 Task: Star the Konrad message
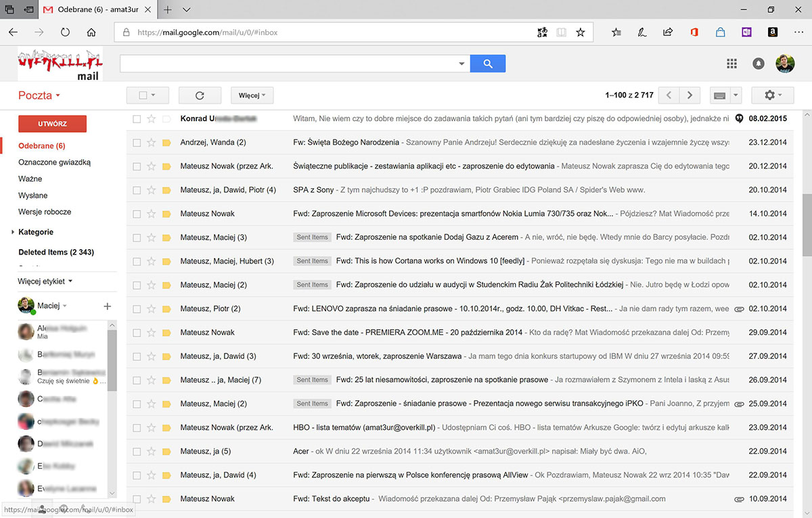tap(152, 118)
